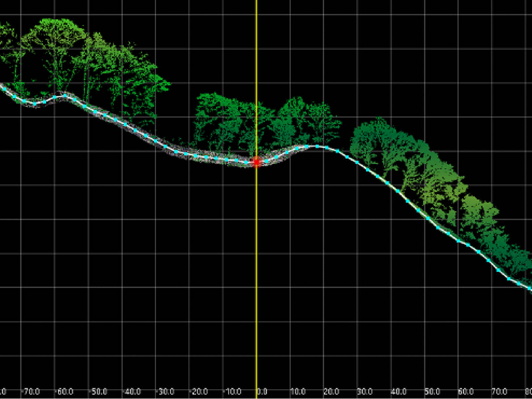Image resolution: width=532 pixels, height=399 pixels.
Task: Click the 50.0 axis label
Action: [x=432, y=392]
